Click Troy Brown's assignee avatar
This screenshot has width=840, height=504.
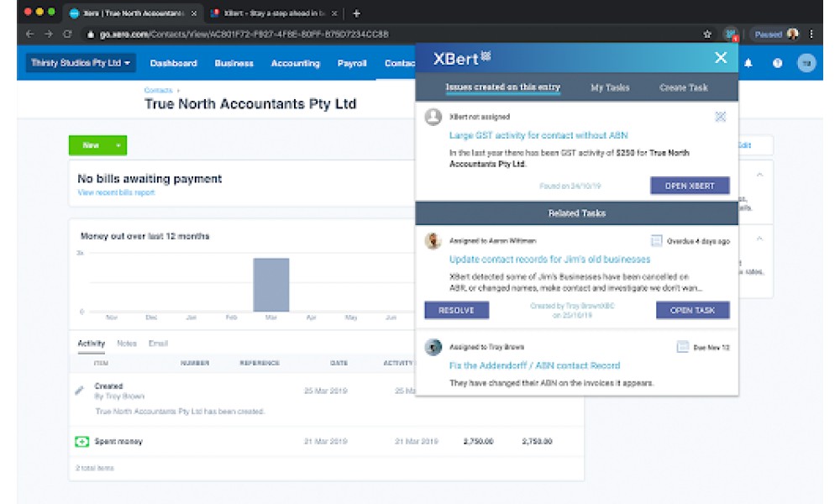(x=433, y=347)
